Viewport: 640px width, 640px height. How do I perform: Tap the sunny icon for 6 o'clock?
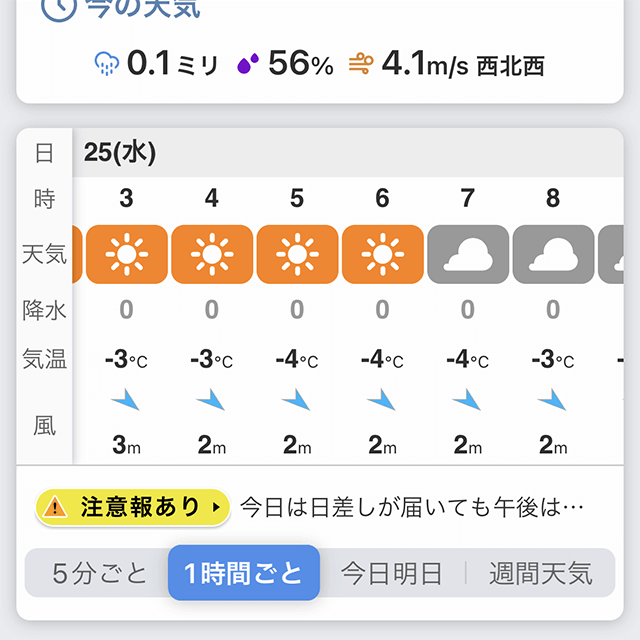(x=382, y=254)
